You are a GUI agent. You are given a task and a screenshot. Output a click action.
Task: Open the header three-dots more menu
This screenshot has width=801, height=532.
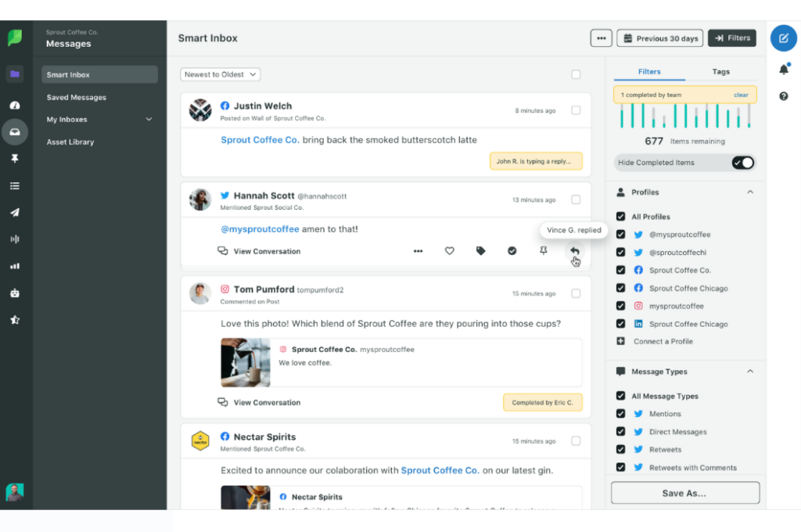coord(601,38)
